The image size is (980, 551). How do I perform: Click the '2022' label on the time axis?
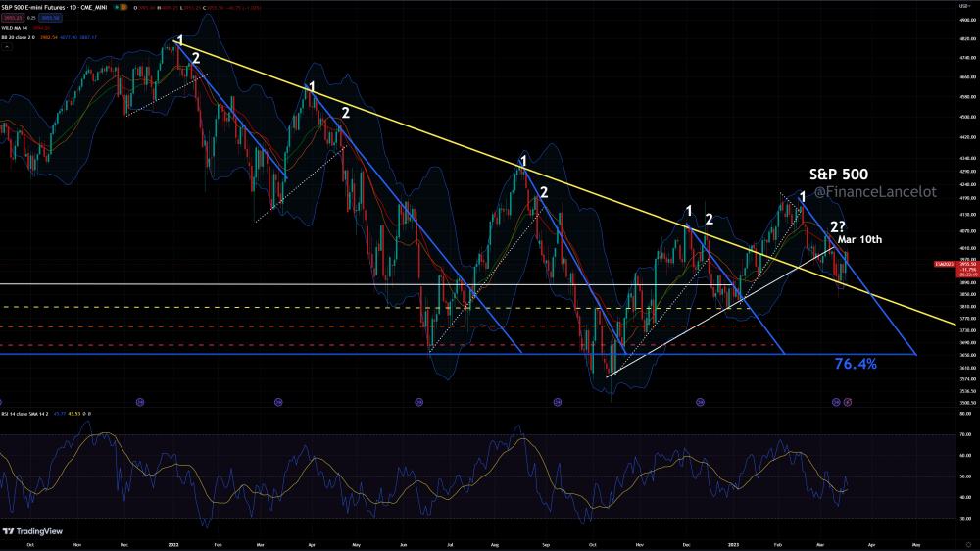(173, 545)
